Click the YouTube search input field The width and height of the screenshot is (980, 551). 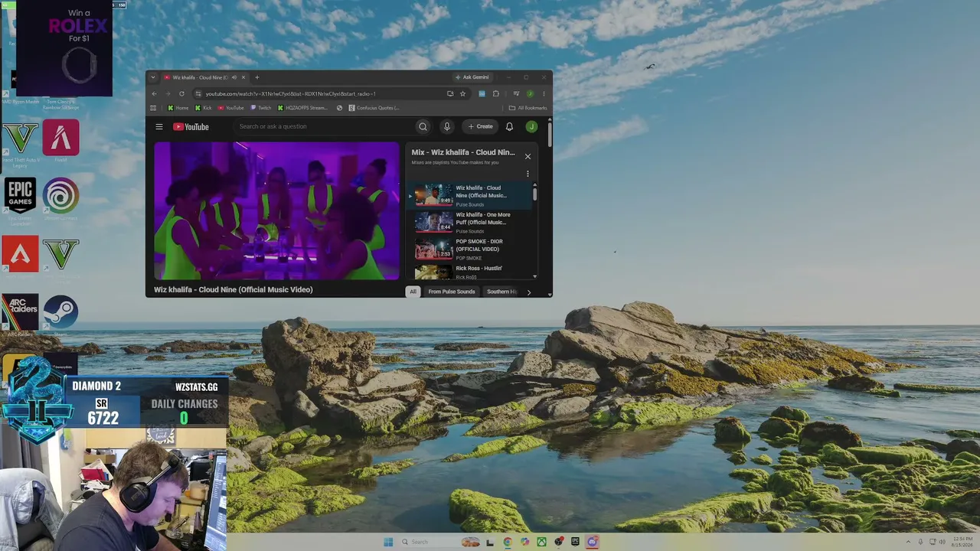tap(325, 126)
